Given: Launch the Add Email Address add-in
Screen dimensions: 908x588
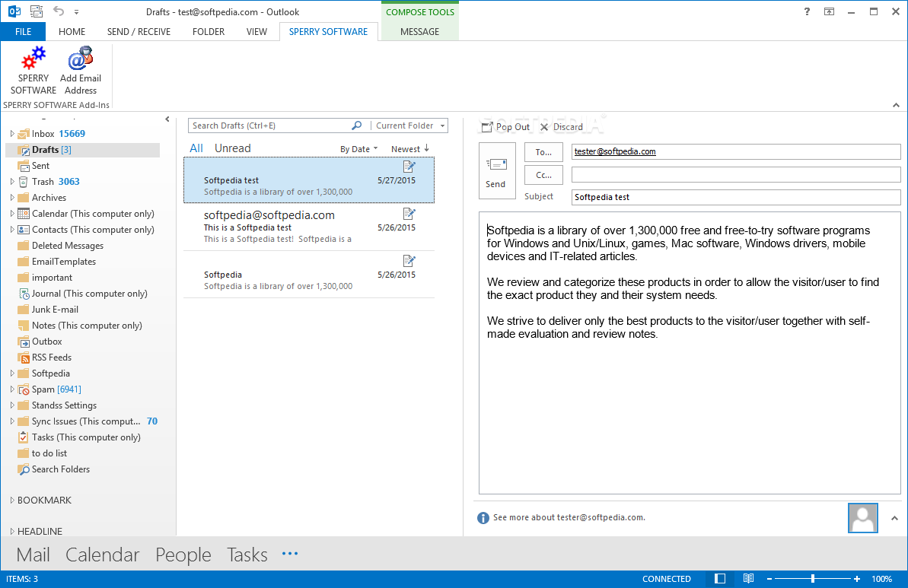Looking at the screenshot, I should pos(81,72).
